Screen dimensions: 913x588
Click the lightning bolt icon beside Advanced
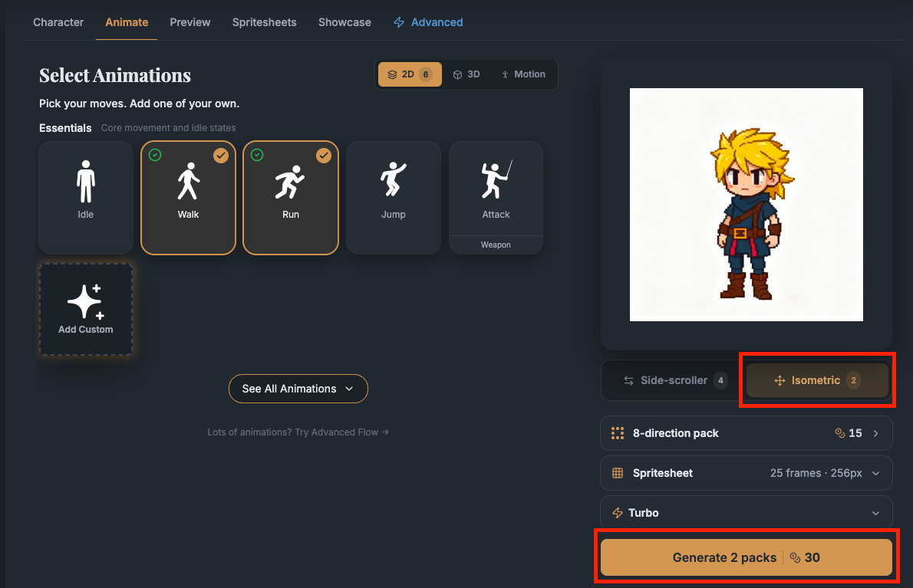pos(399,22)
